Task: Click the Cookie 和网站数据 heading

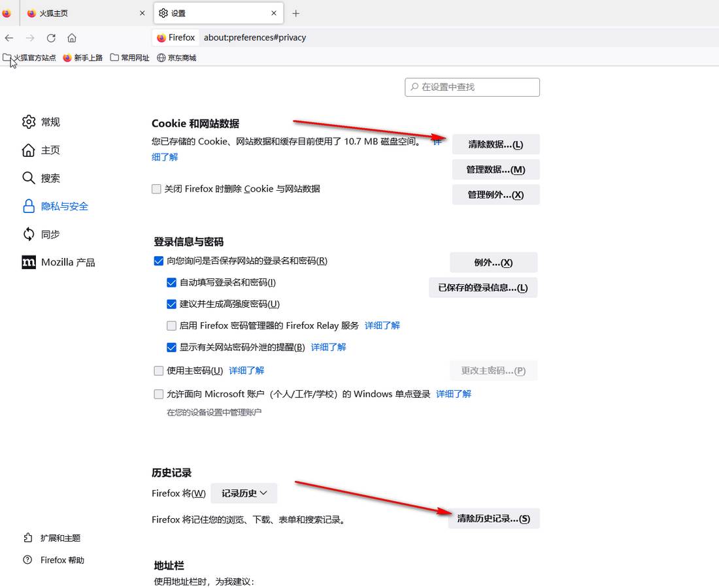Action: coord(195,123)
